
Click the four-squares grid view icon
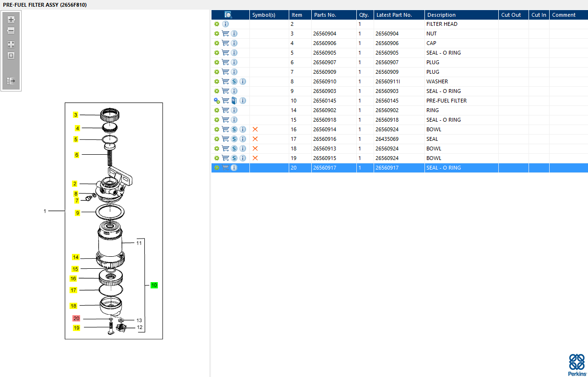click(x=11, y=44)
